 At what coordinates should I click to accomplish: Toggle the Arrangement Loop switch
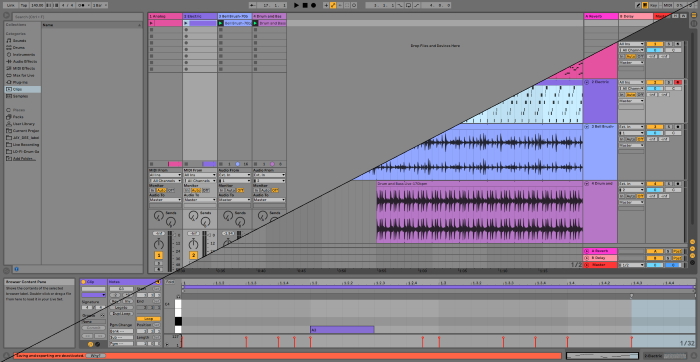tap(408, 5)
